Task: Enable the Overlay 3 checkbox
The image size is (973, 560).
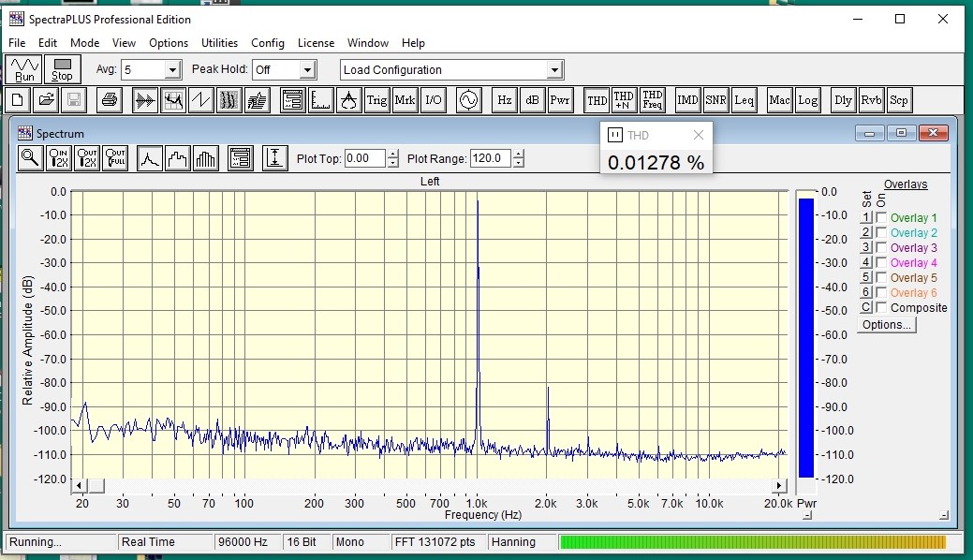Action: tap(881, 248)
